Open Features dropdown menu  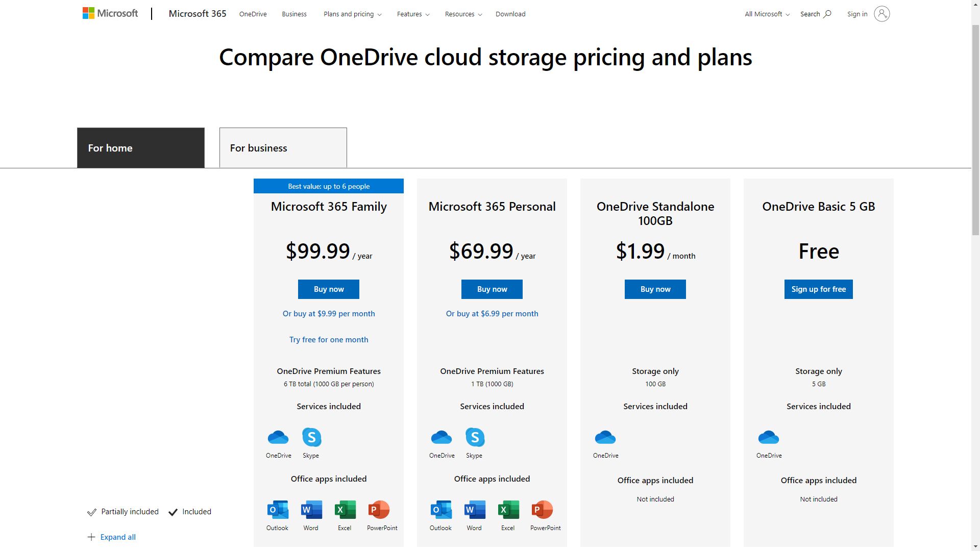pyautogui.click(x=412, y=13)
